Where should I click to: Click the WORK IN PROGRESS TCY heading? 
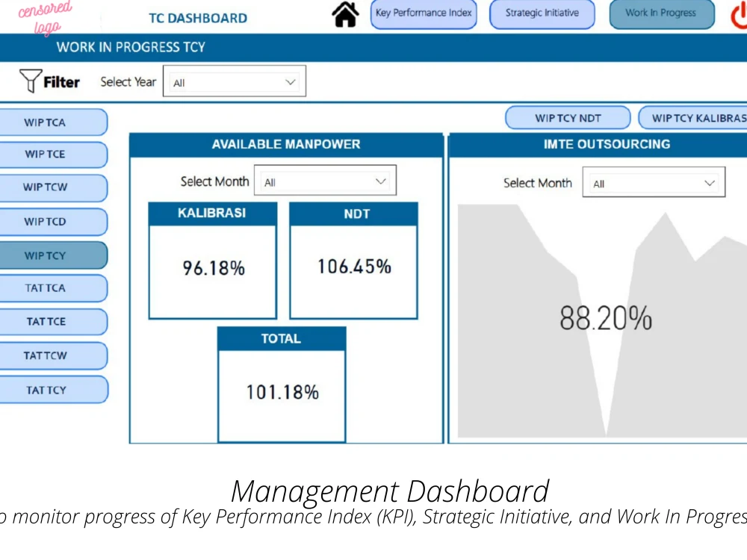pos(131,47)
